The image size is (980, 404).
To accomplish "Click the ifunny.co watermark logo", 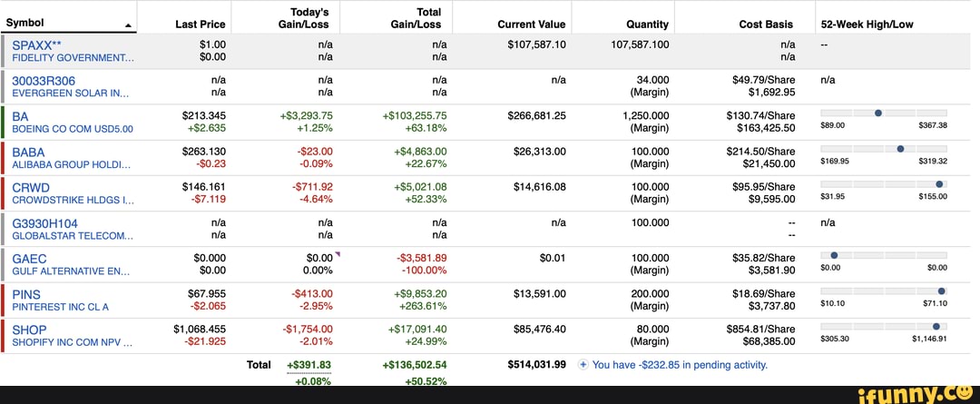I will 918,392.
